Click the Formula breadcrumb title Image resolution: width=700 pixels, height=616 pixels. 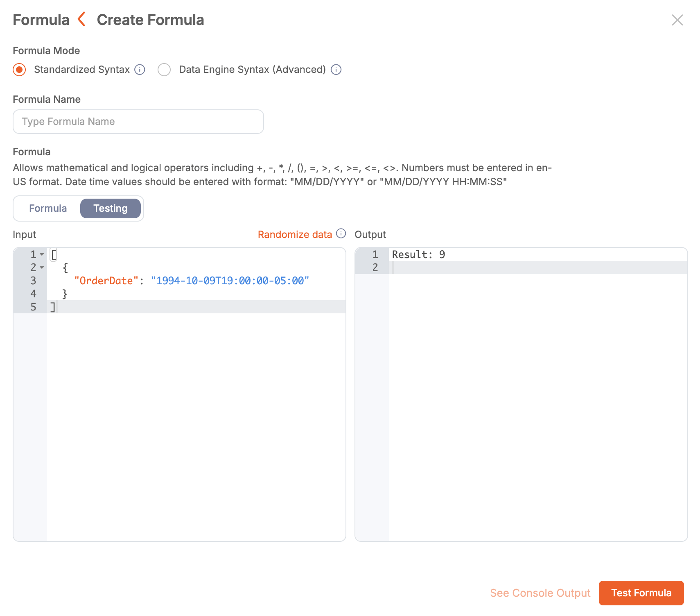41,20
